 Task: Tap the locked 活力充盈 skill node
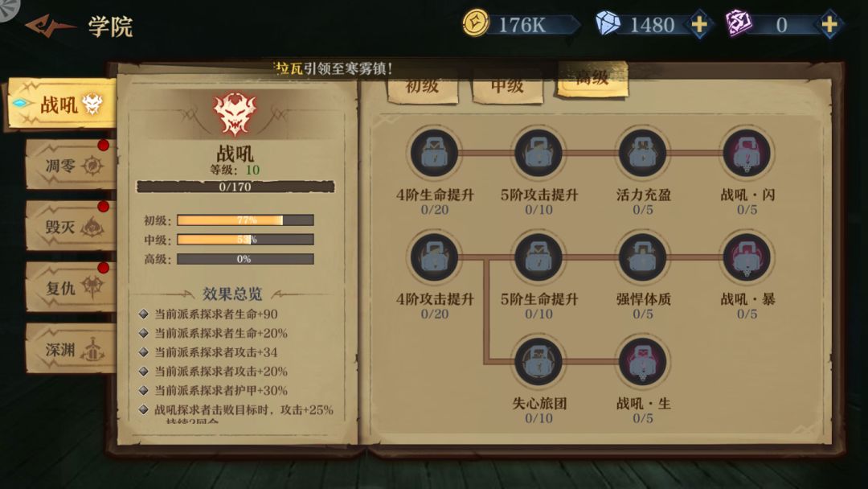[x=643, y=153]
